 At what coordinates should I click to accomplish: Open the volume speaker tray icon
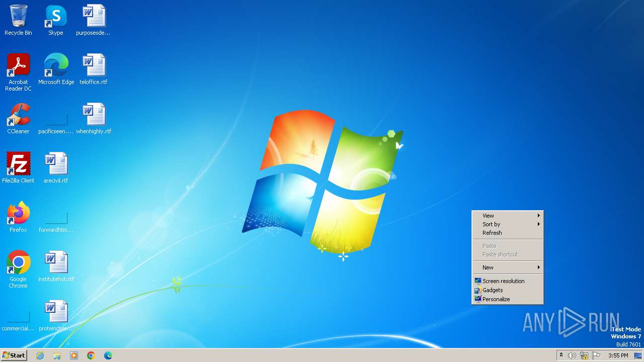572,355
